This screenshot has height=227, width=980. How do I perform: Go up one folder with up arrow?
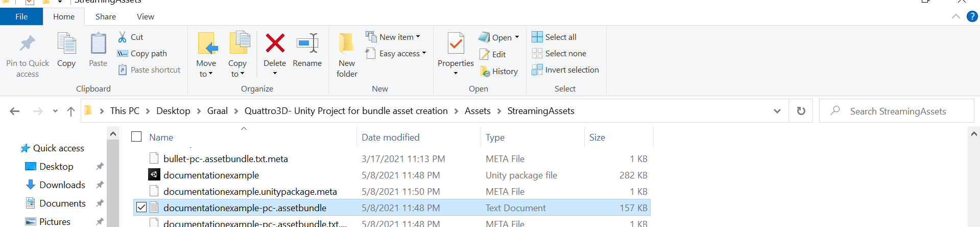coord(71,111)
